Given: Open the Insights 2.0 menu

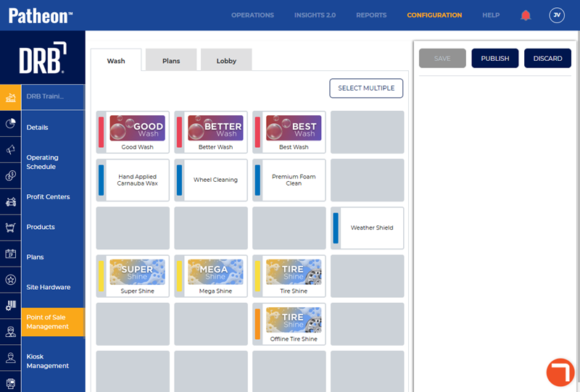Looking at the screenshot, I should (315, 15).
